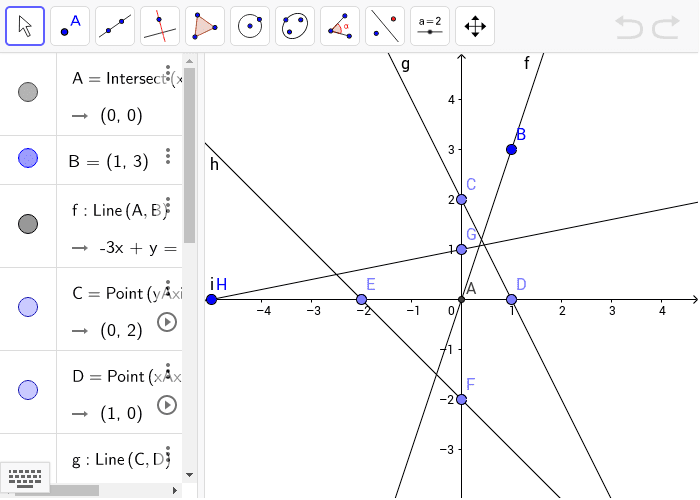Image resolution: width=700 pixels, height=500 pixels.
Task: Select point G on the y-axis
Action: pyautogui.click(x=462, y=250)
